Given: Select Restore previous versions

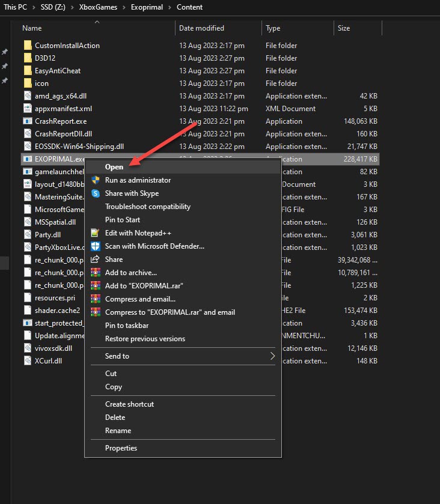Looking at the screenshot, I should point(183,338).
